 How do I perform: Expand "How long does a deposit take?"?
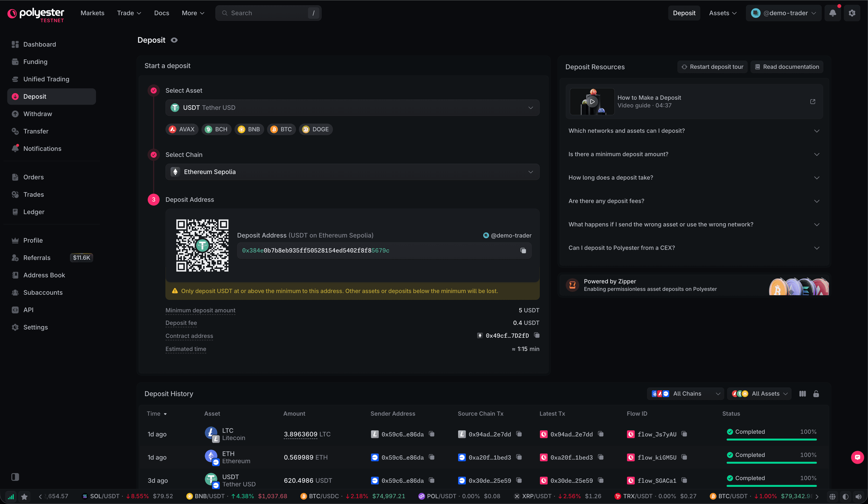click(x=694, y=178)
